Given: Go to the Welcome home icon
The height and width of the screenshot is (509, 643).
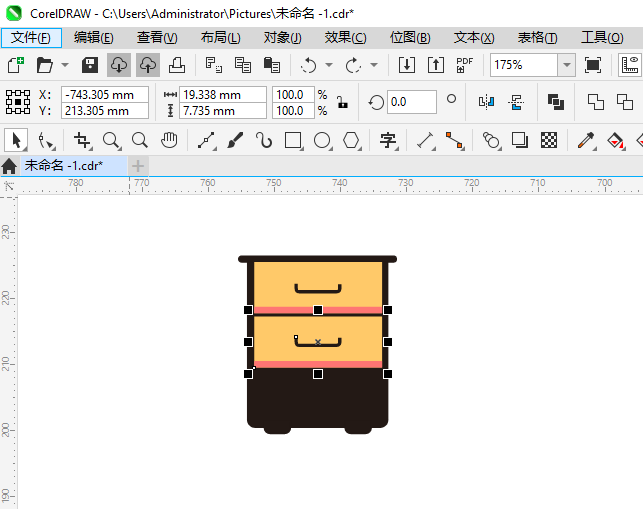Looking at the screenshot, I should pyautogui.click(x=9, y=167).
